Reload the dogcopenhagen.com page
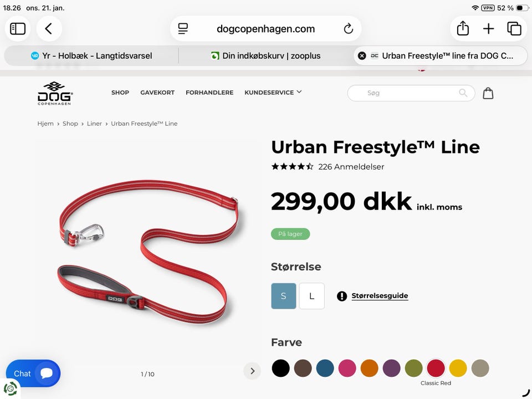This screenshot has height=399, width=532. [x=348, y=29]
